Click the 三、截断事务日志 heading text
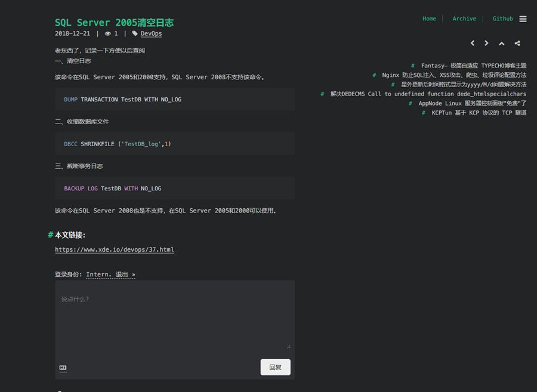This screenshot has width=537, height=392. (x=79, y=166)
